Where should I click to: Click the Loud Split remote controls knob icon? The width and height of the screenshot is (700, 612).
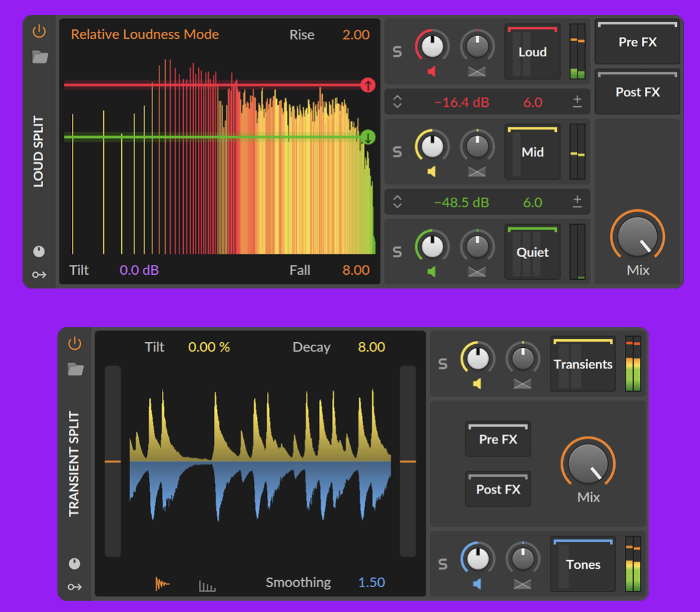click(39, 252)
